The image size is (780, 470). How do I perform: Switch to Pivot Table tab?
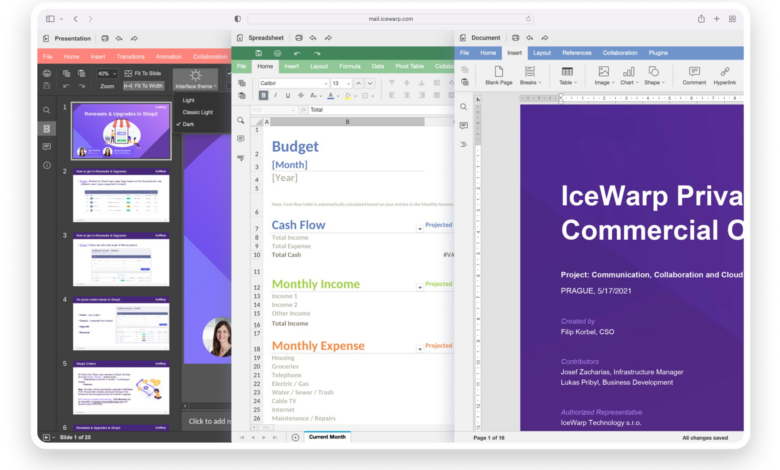pos(409,66)
